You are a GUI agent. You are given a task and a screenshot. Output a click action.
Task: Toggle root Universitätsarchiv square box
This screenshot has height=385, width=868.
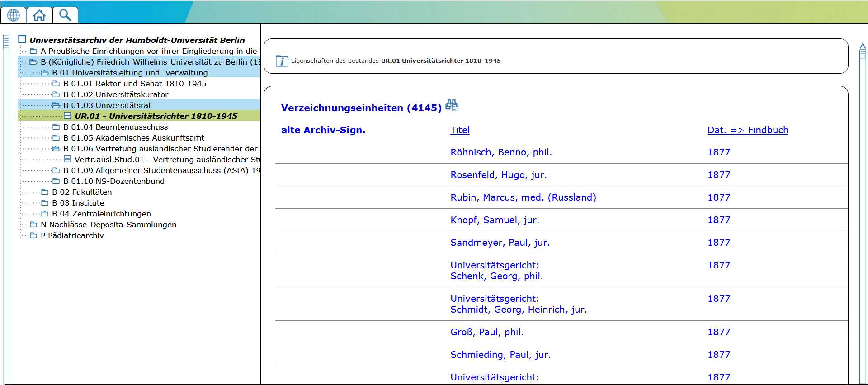22,39
